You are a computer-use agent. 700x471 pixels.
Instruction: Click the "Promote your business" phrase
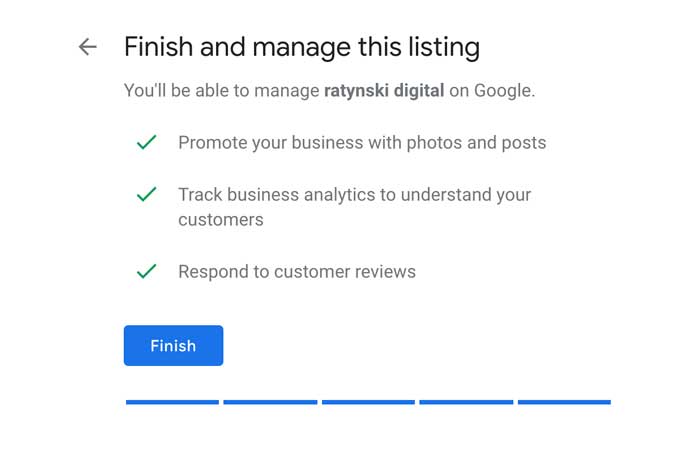point(262,143)
